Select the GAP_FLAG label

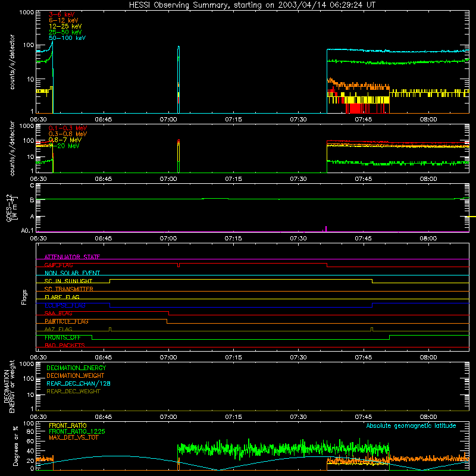pyautogui.click(x=58, y=265)
